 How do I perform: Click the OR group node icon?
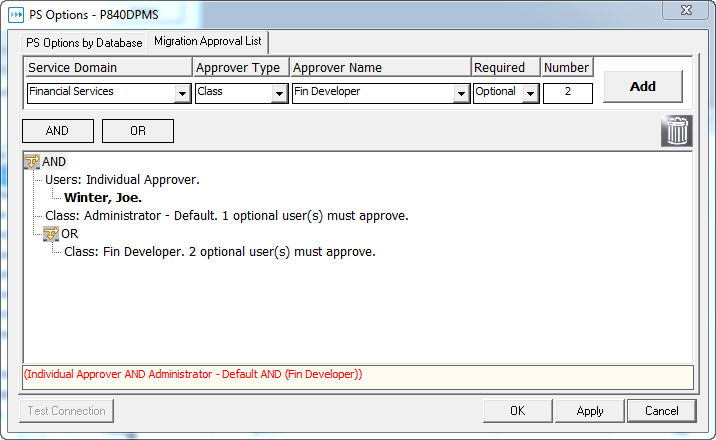pos(51,234)
